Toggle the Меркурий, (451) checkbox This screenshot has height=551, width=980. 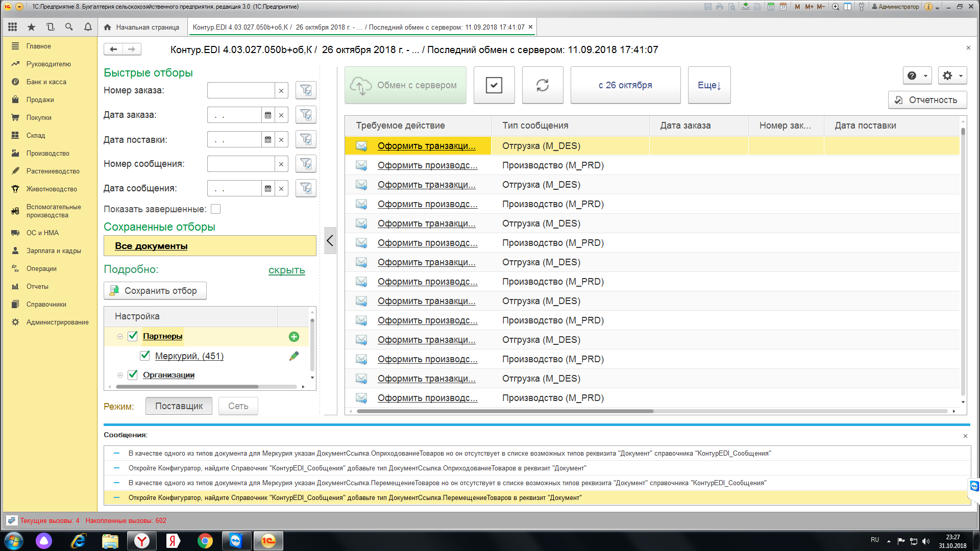click(x=145, y=356)
